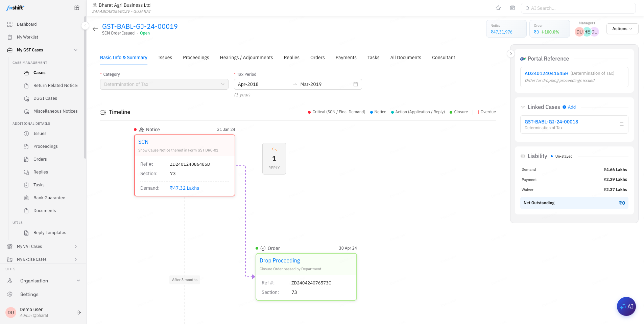The width and height of the screenshot is (644, 324).
Task: Open Tasks in the sidebar
Action: (x=39, y=185)
